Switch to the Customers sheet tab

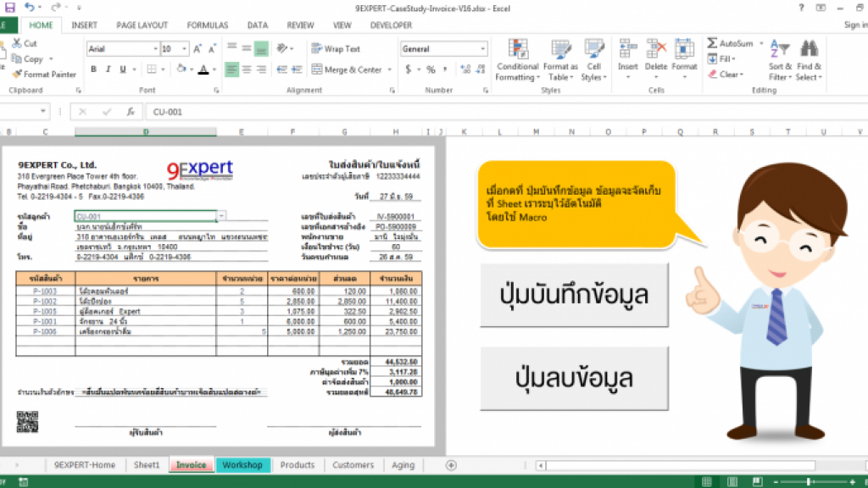tap(353, 465)
